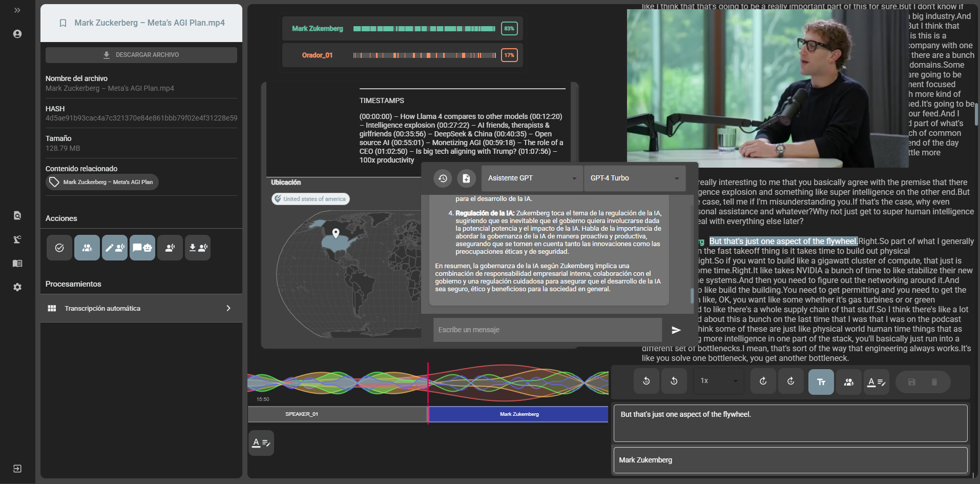Expand Transcripción automática processing row
The height and width of the screenshot is (484, 980).
coord(141,308)
